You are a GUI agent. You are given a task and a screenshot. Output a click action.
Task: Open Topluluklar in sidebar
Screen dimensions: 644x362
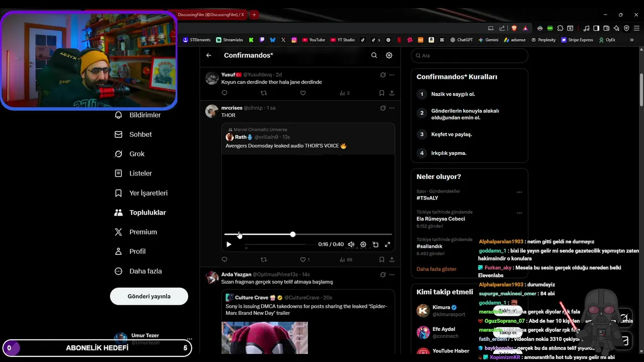pyautogui.click(x=147, y=213)
